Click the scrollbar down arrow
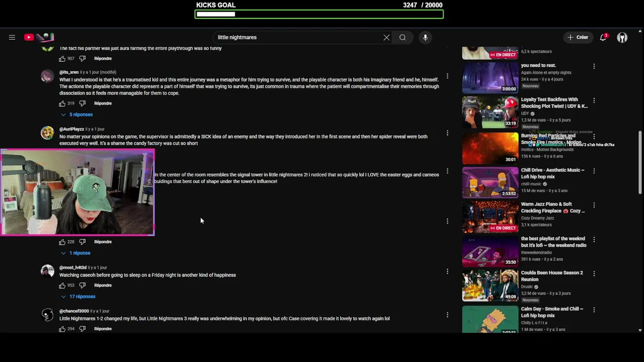Viewport: 644px width, 362px height. [x=640, y=330]
